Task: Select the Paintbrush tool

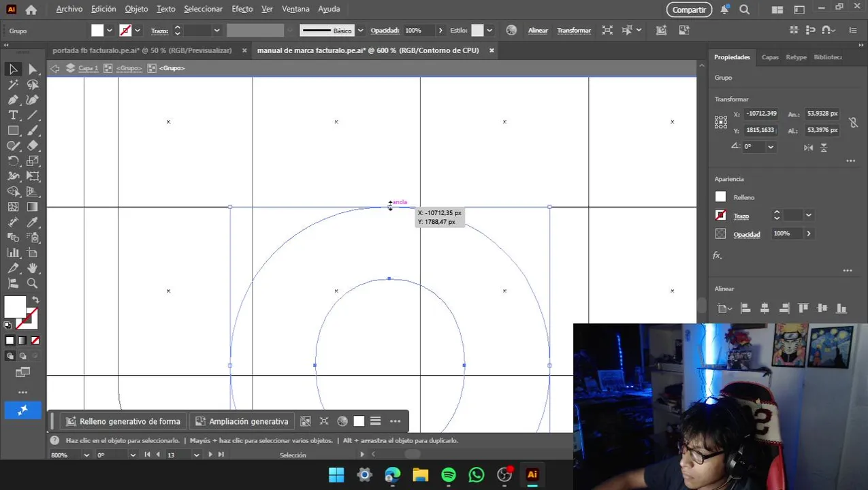Action: [33, 131]
